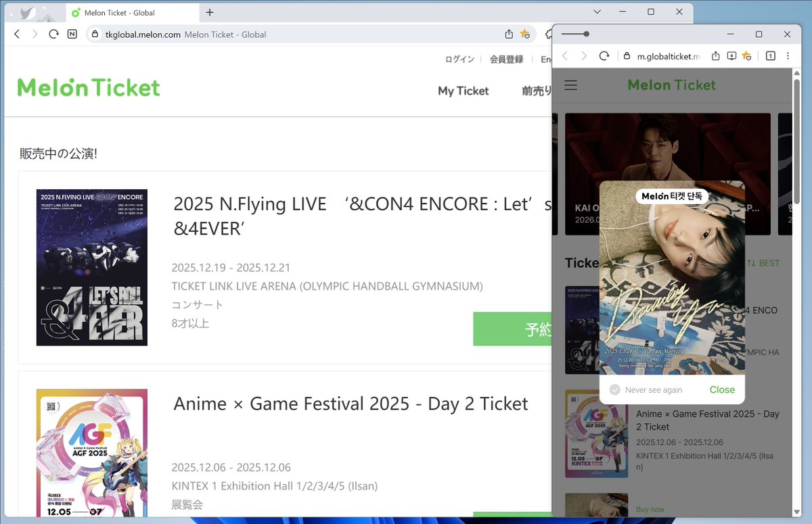The height and width of the screenshot is (524, 812).
Task: Click Chuei Li Yu fan meeting poster
Action: point(672,277)
